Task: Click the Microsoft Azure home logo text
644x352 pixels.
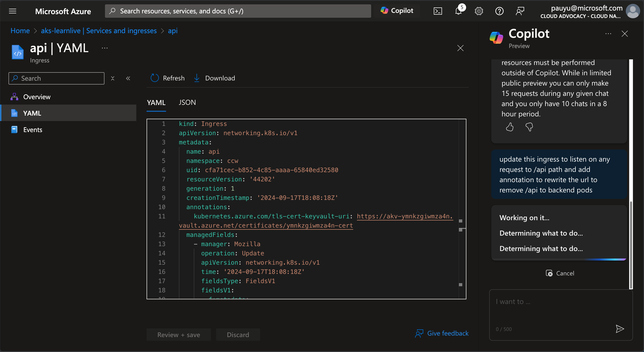Action: click(x=63, y=11)
